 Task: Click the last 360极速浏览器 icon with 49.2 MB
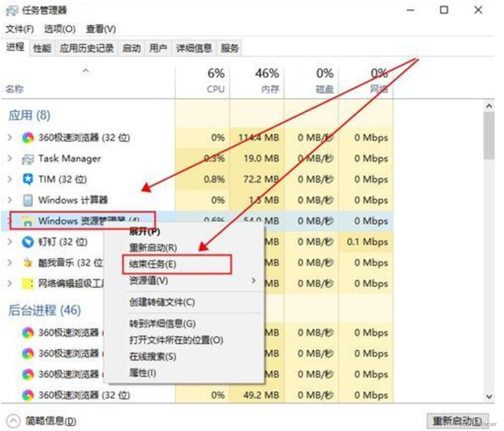(x=28, y=395)
